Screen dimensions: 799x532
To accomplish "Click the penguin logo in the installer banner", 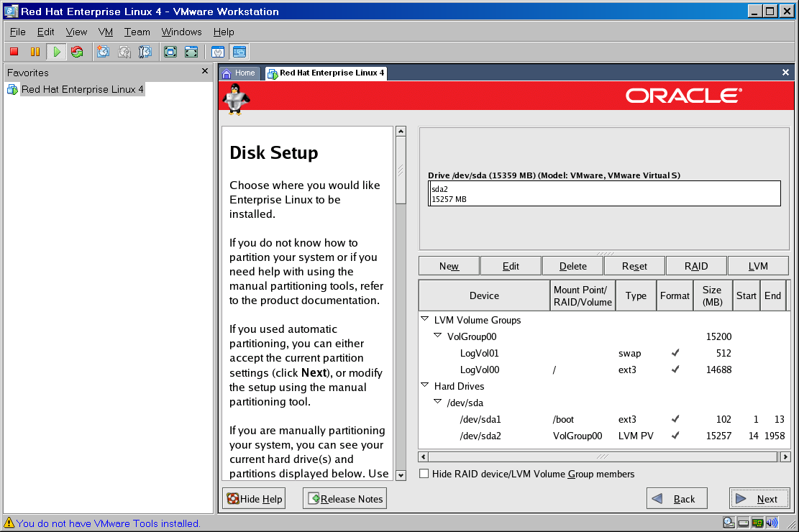I will pos(235,99).
